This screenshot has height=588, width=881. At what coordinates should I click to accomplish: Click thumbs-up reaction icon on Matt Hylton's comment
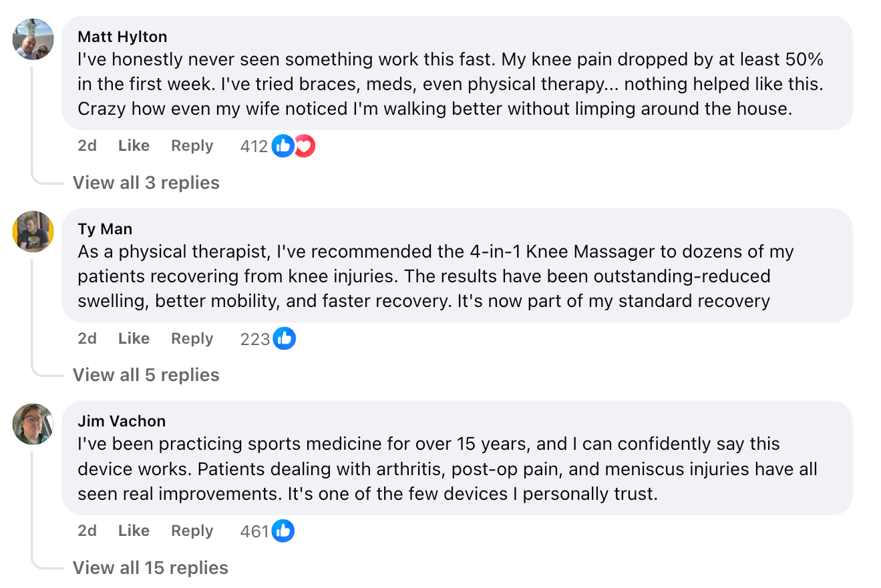pyautogui.click(x=283, y=146)
